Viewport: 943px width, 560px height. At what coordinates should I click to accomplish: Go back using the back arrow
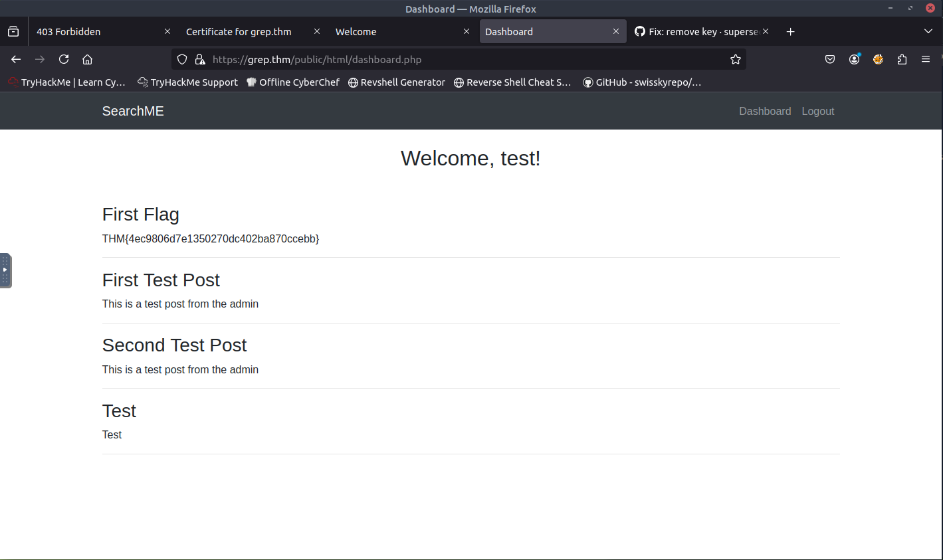16,59
